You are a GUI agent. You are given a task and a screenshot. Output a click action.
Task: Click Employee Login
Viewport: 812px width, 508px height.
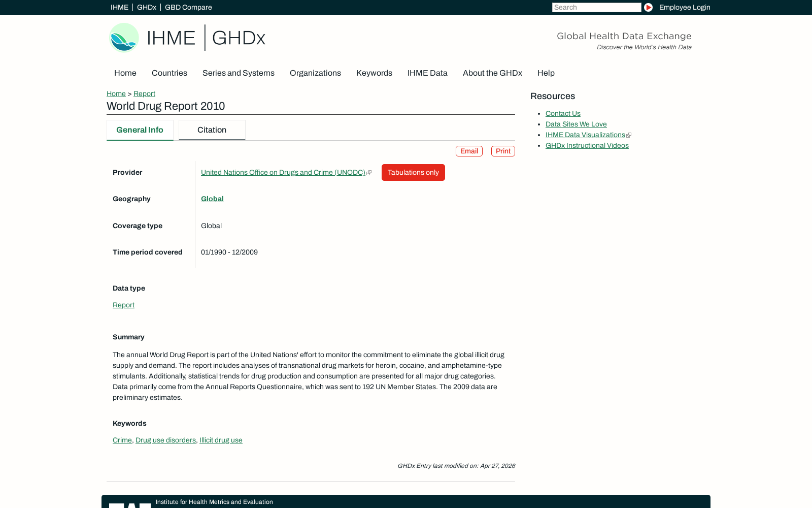685,8
